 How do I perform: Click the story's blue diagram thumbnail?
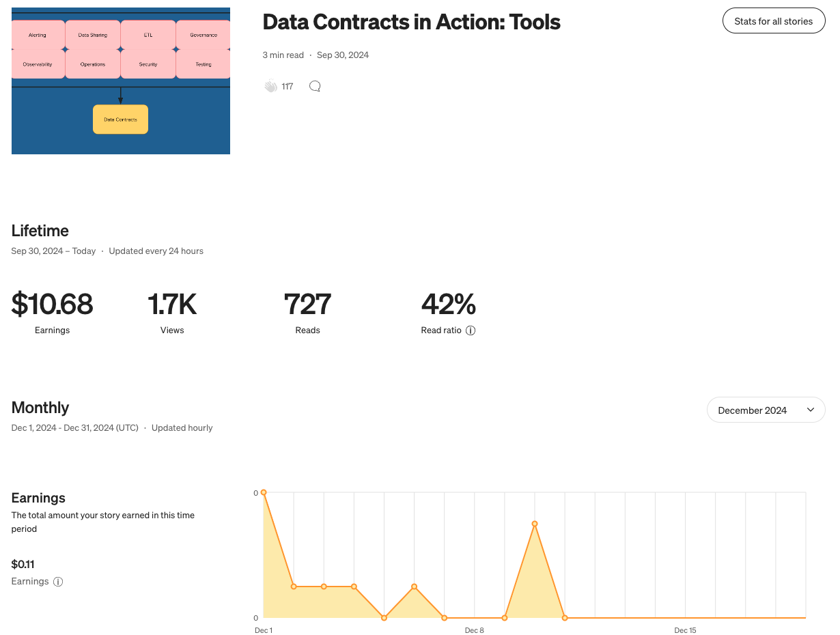tap(121, 81)
